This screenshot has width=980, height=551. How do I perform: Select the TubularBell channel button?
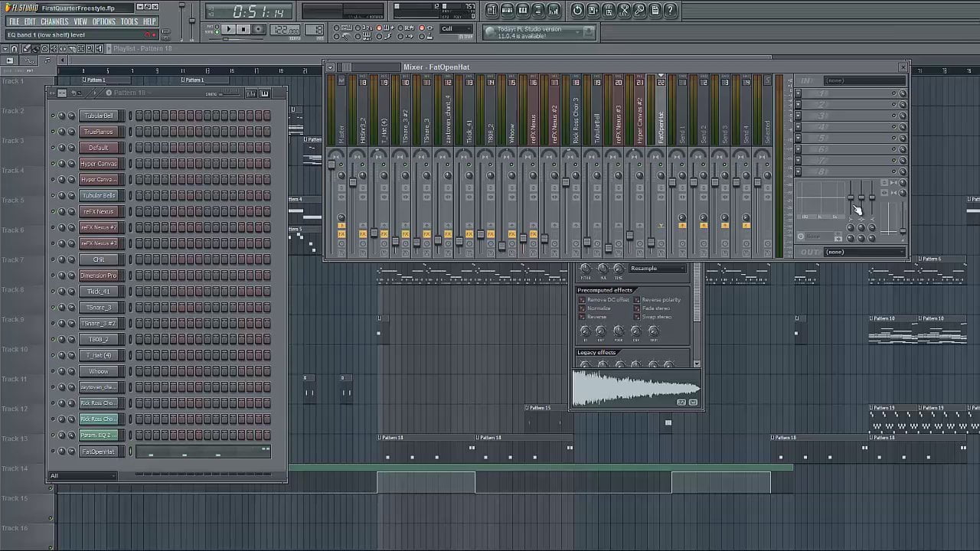(99, 116)
